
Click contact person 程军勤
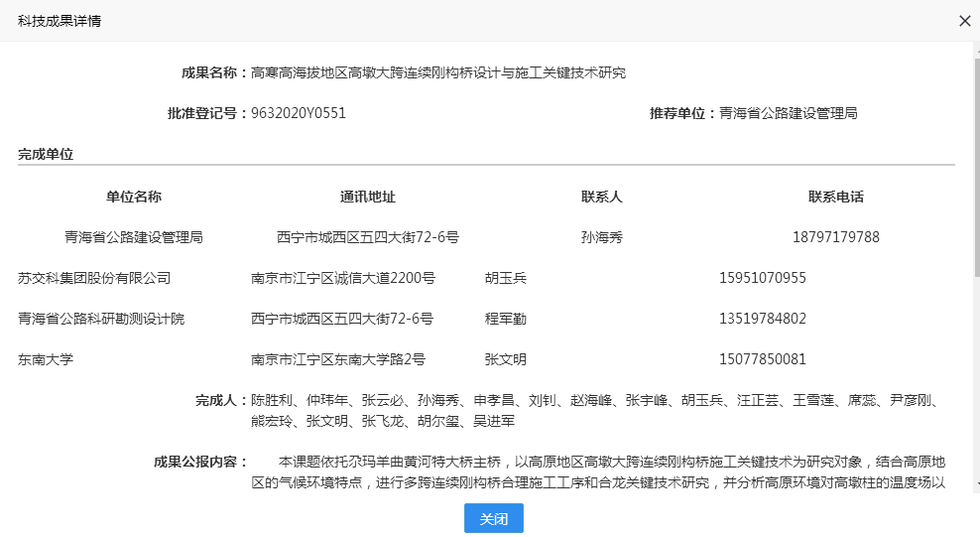505,319
